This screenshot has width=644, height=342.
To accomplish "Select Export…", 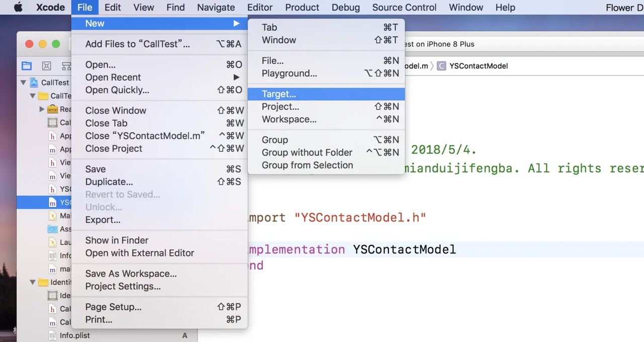I will click(159, 220).
